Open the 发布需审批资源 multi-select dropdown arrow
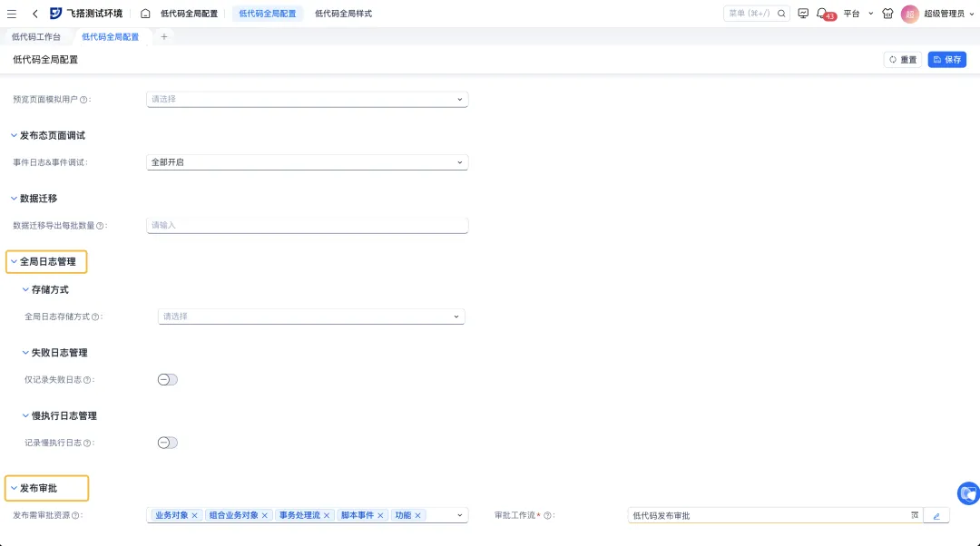 click(459, 515)
